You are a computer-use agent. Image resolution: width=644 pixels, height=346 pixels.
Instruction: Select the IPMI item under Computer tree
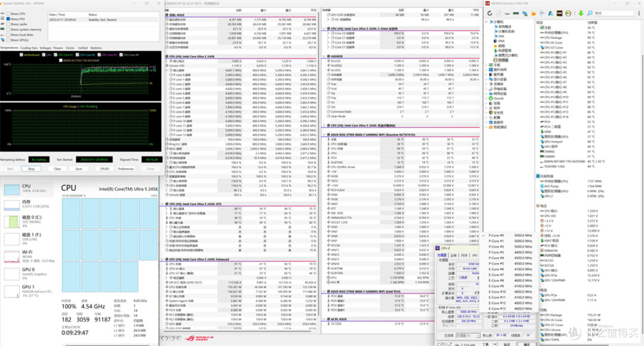(499, 41)
